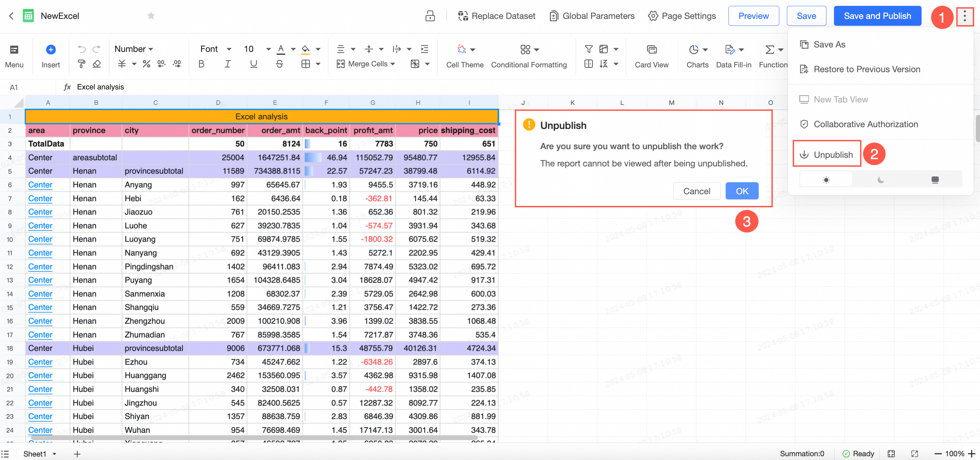Select Restore to Previous Version

click(867, 69)
